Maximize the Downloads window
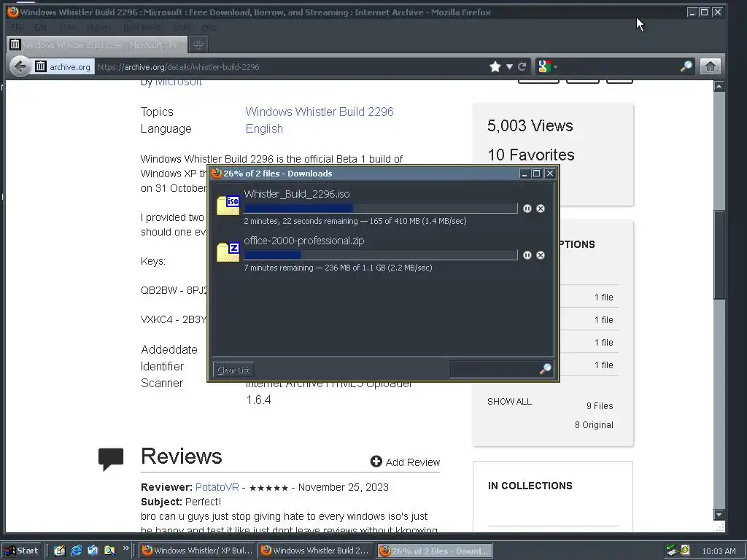The image size is (747, 560). click(x=536, y=174)
